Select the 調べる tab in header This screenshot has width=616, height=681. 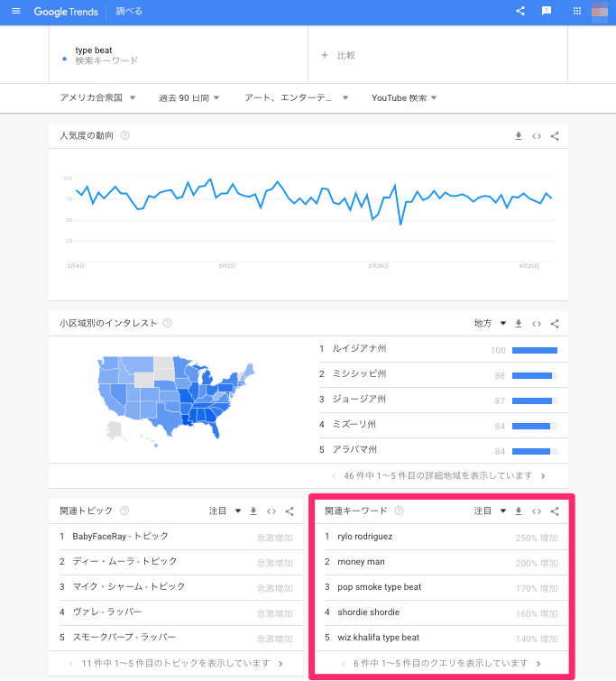129,12
